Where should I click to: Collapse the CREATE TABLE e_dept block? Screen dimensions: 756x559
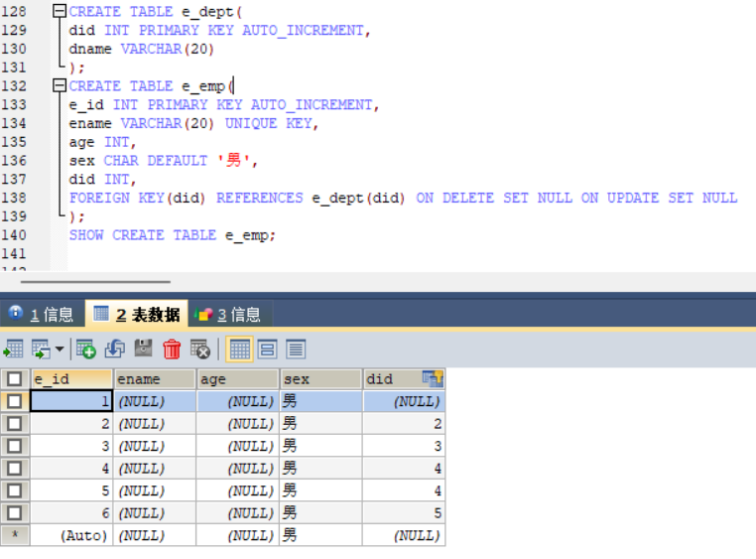pyautogui.click(x=60, y=11)
